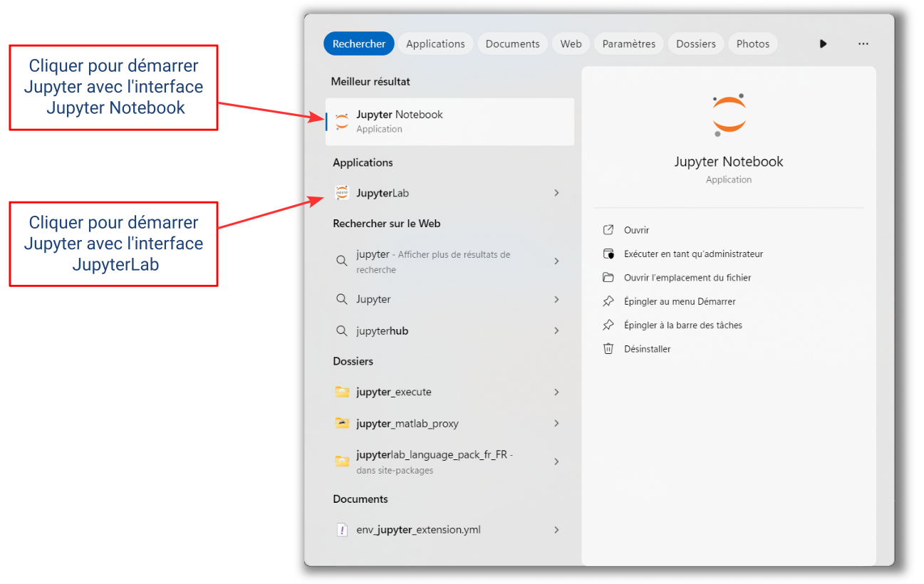Switch to the Documents filter tab
The image size is (924, 584).
tap(512, 43)
